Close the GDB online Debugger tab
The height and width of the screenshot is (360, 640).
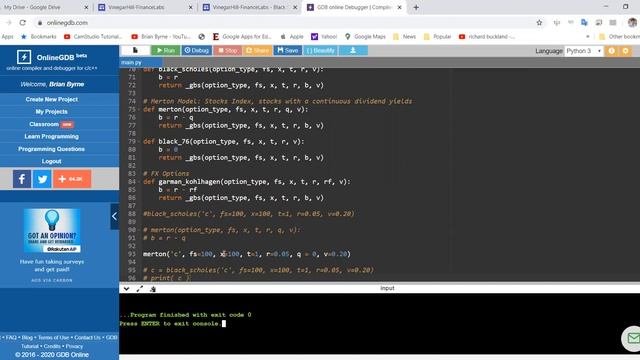tap(400, 7)
